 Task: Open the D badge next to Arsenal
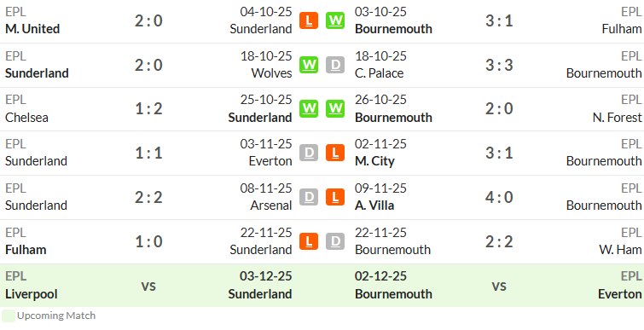click(309, 197)
